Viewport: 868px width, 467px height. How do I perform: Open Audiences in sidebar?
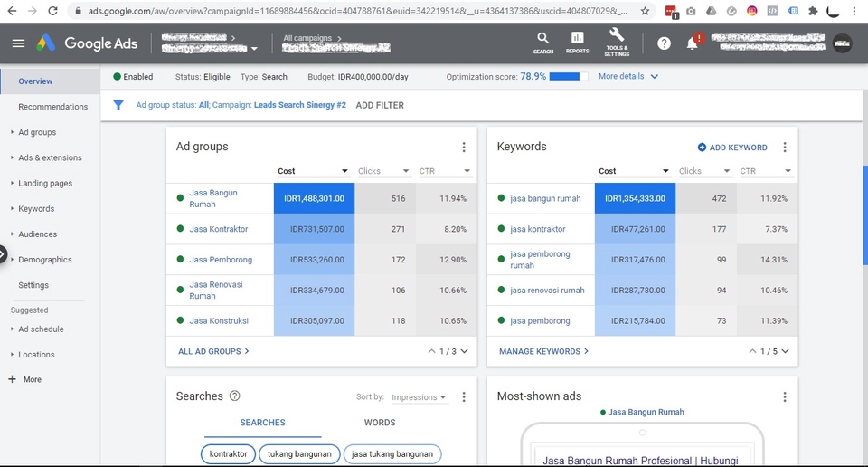coord(38,233)
